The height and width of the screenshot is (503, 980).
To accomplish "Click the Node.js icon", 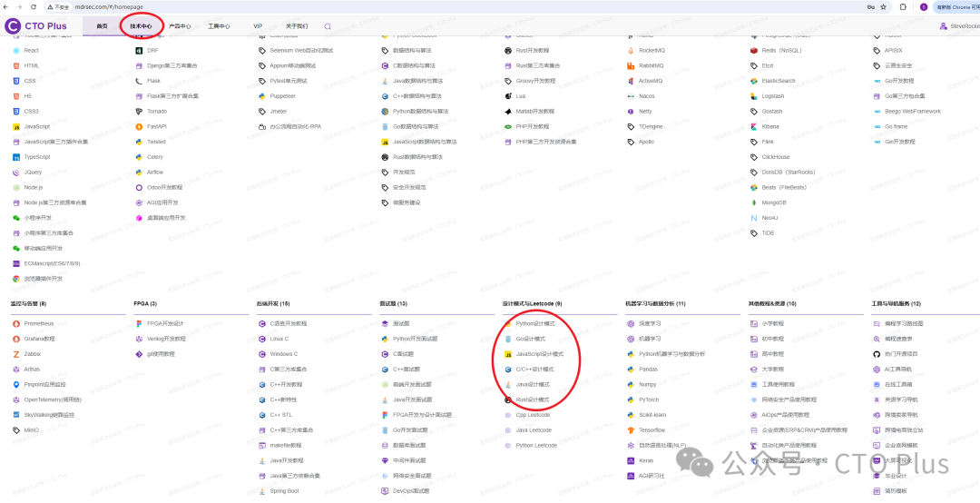I will tap(16, 188).
